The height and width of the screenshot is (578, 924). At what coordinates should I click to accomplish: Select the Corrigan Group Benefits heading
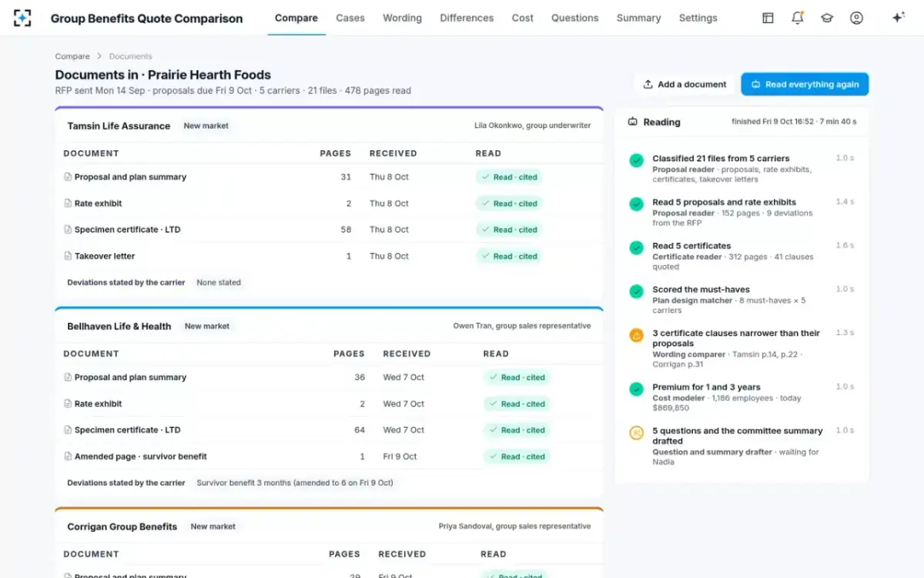(x=122, y=526)
